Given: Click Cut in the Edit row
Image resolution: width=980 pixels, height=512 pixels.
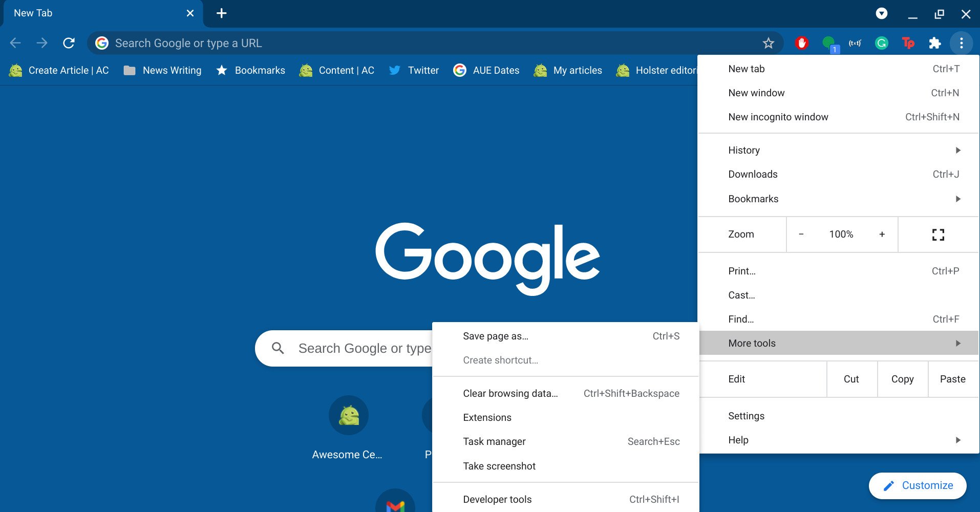Looking at the screenshot, I should tap(851, 379).
